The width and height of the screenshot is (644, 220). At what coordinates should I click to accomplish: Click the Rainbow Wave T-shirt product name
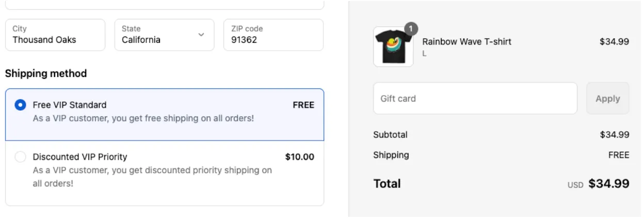pyautogui.click(x=466, y=42)
